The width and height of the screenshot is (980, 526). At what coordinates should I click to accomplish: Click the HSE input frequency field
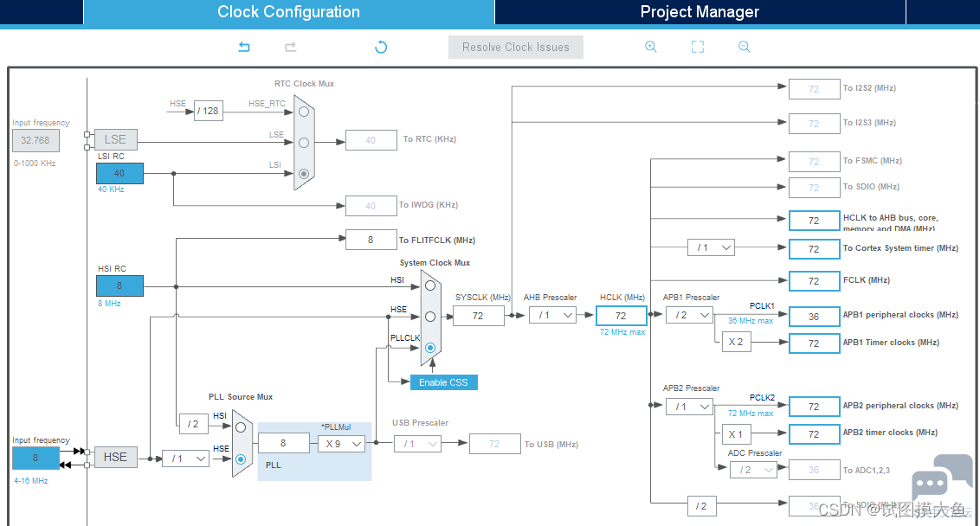35,458
